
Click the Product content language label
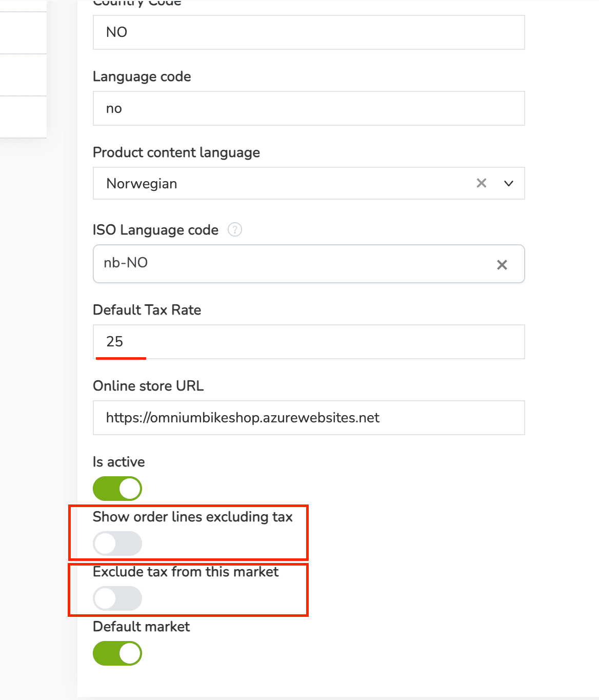pos(176,152)
